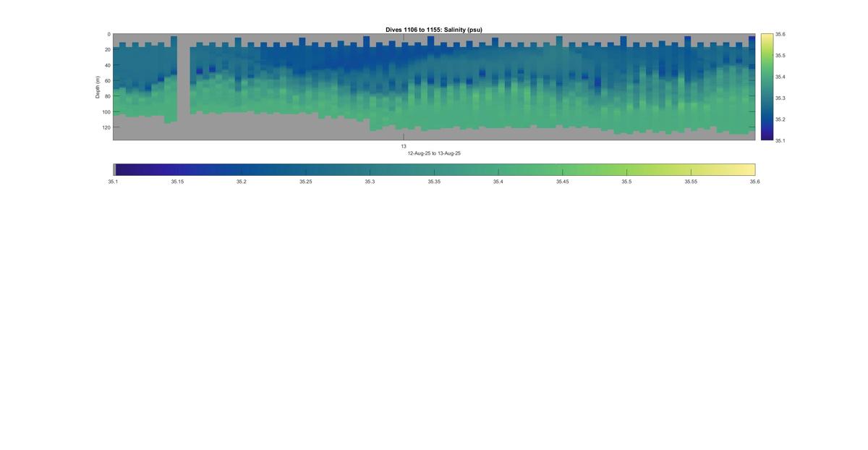Click '35.4' under the horizontal colorbar
Image resolution: width=868 pixels, height=450 pixels.
pos(498,182)
